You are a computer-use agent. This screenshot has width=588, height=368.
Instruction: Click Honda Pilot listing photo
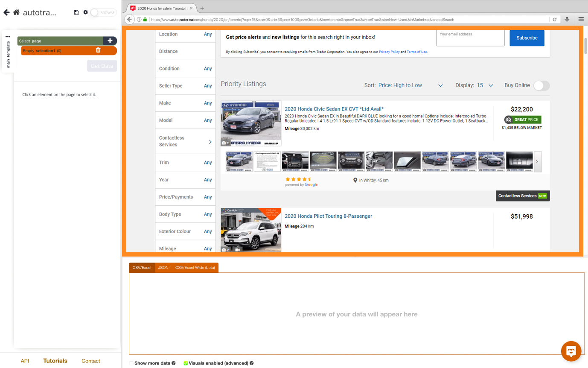(x=251, y=230)
